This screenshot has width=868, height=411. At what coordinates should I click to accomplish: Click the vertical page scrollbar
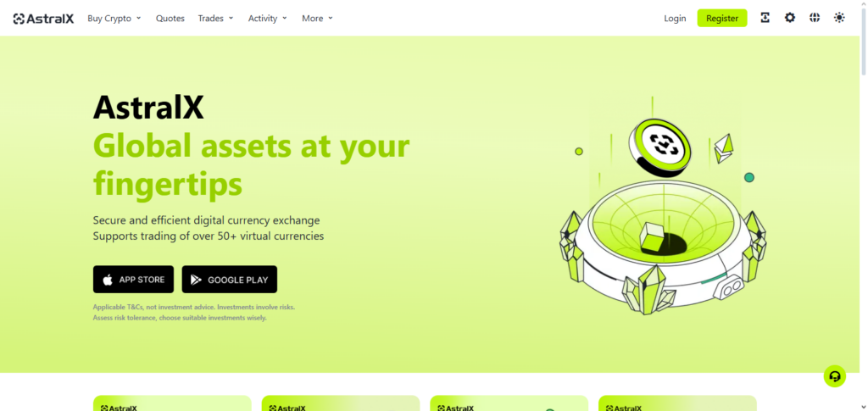click(x=864, y=205)
